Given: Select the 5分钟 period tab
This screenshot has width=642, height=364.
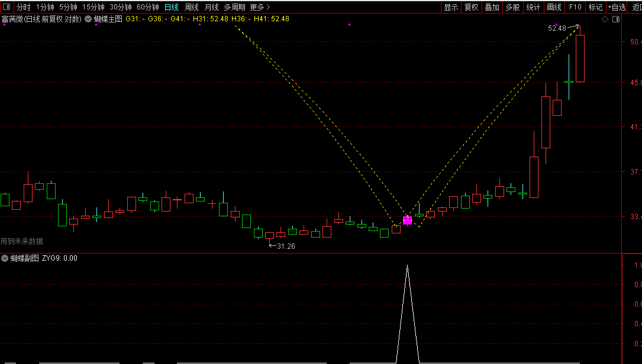Looking at the screenshot, I should click(x=68, y=7).
